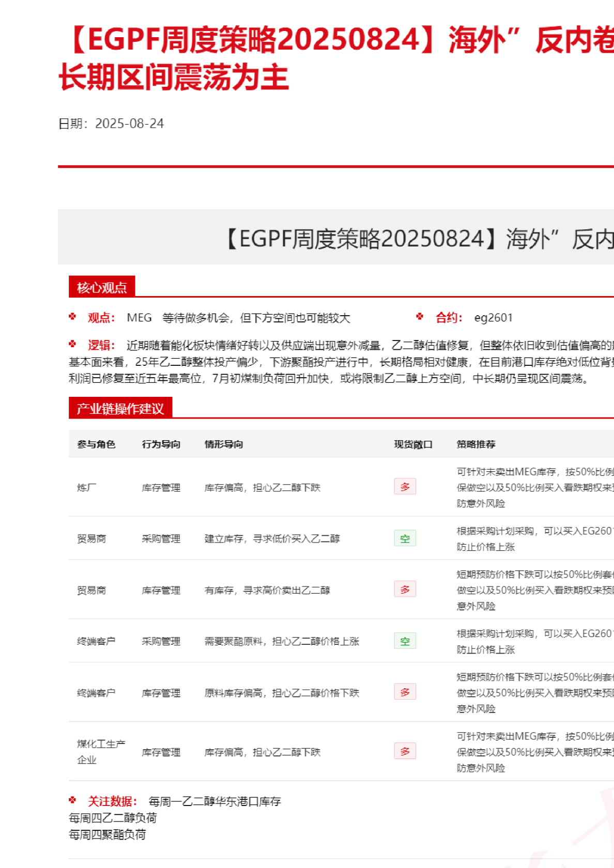Click the red 多 badge in the 贸易商 库存管理 row
The height and width of the screenshot is (868, 614).
pyautogui.click(x=405, y=590)
